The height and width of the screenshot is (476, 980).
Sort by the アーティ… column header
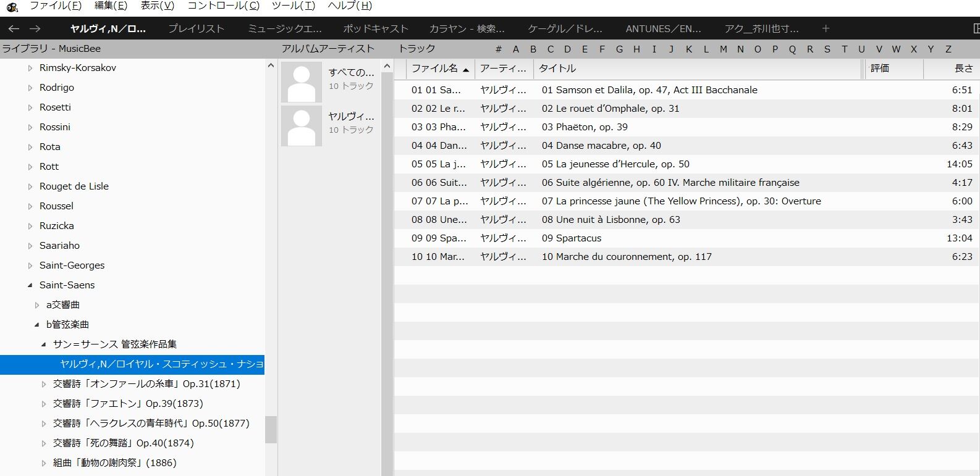coord(504,69)
